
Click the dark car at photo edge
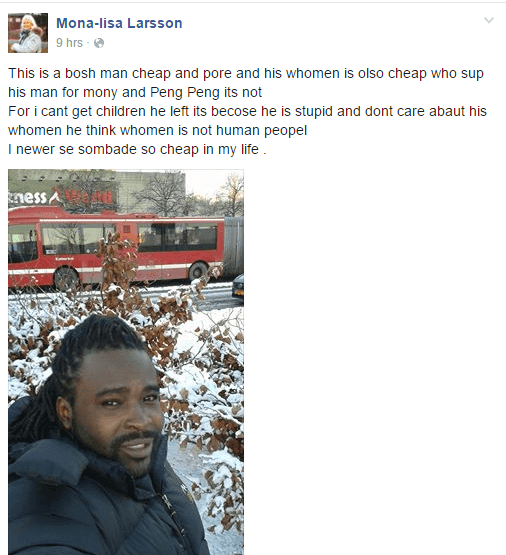click(238, 288)
